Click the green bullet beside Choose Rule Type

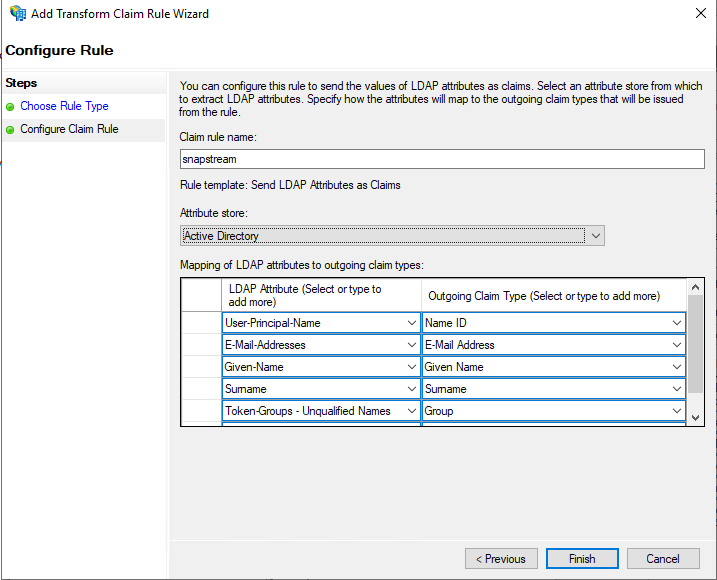10,107
